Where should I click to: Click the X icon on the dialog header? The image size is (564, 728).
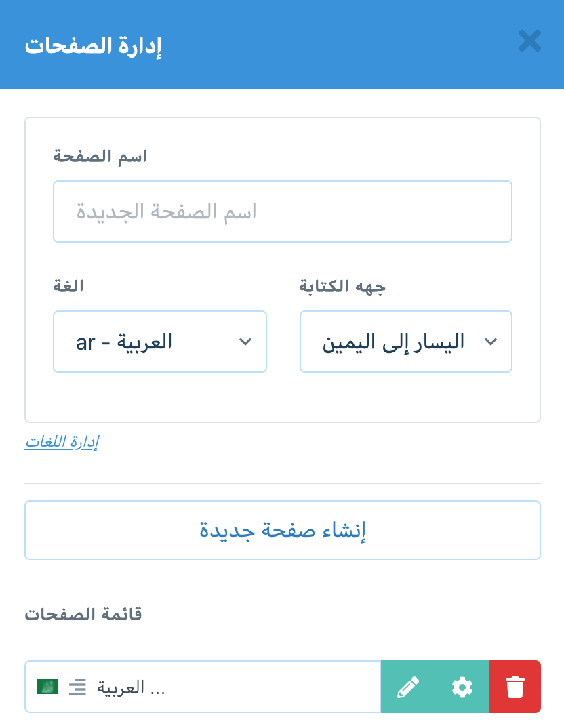click(x=529, y=41)
